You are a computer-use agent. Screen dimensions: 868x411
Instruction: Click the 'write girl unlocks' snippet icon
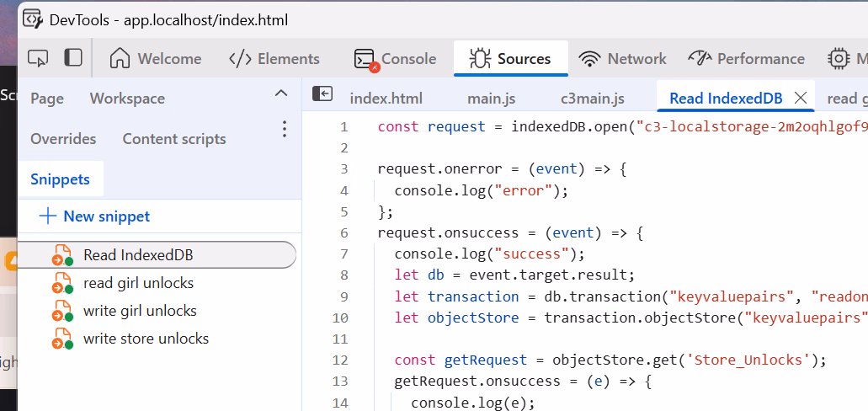point(62,311)
